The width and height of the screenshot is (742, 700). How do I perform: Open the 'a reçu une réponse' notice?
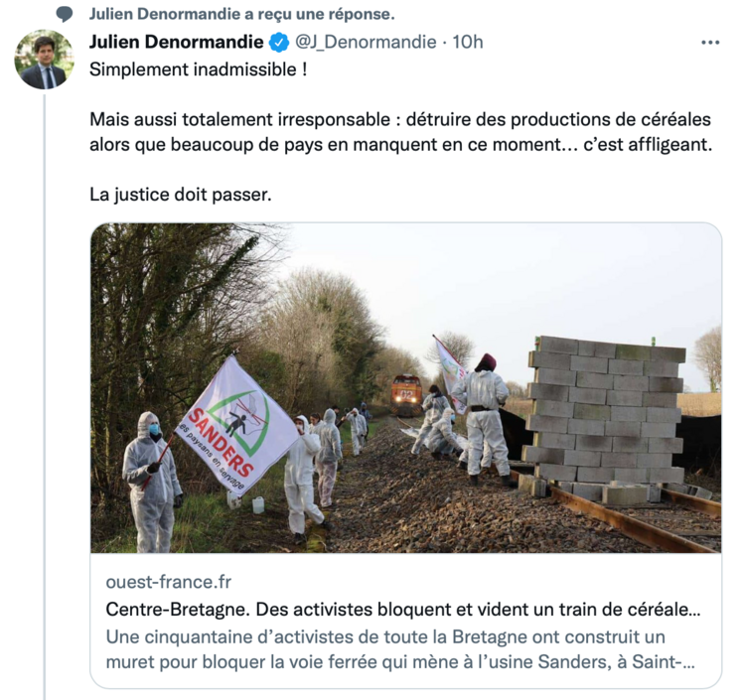click(x=241, y=15)
